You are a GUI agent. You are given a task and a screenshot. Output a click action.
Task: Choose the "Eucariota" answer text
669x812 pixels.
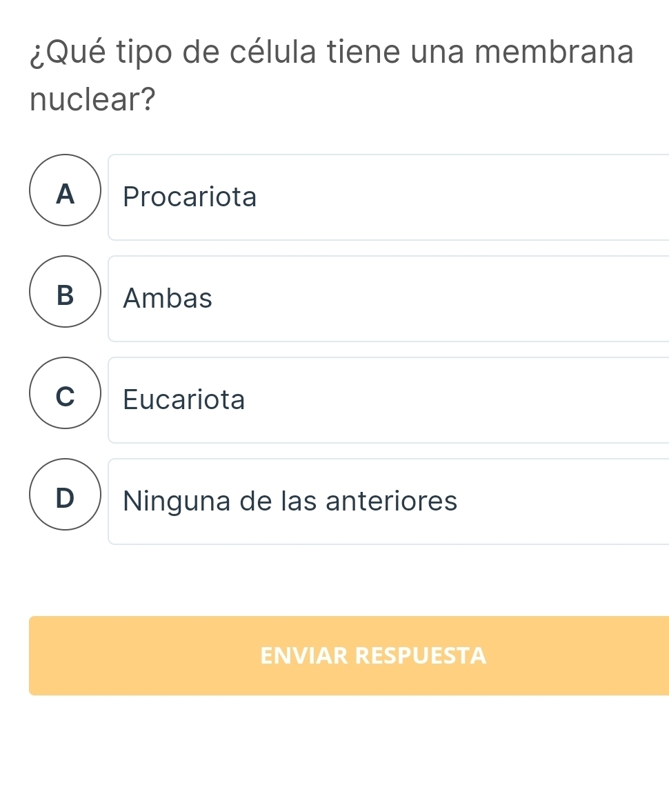tap(184, 400)
